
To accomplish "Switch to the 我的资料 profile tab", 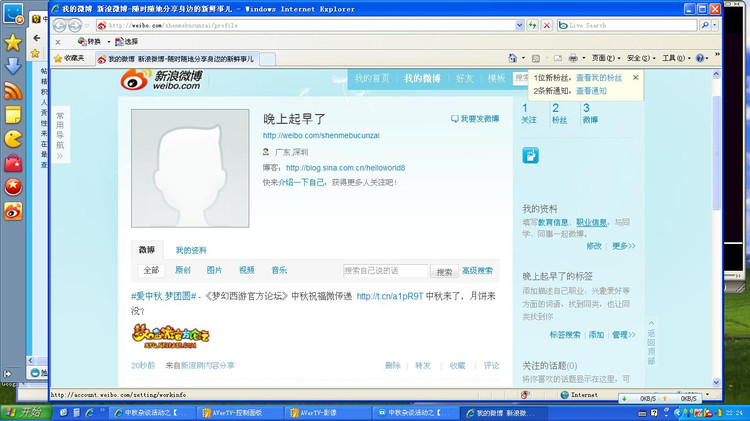I will click(x=191, y=250).
